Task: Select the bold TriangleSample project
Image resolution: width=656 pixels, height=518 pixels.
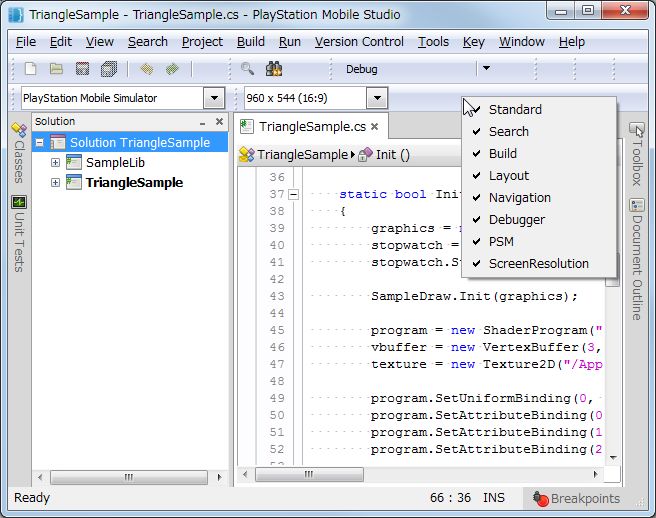Action: (134, 182)
